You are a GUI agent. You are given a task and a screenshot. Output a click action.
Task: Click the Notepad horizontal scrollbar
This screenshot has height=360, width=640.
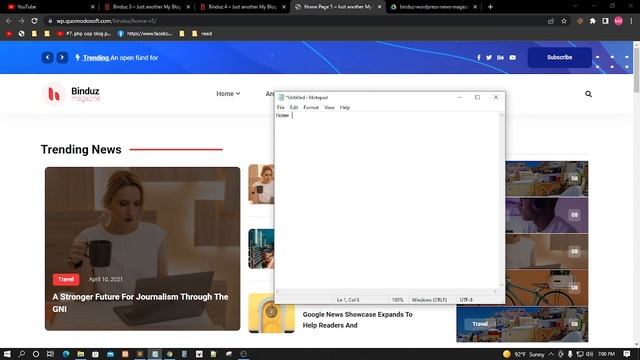(x=387, y=291)
